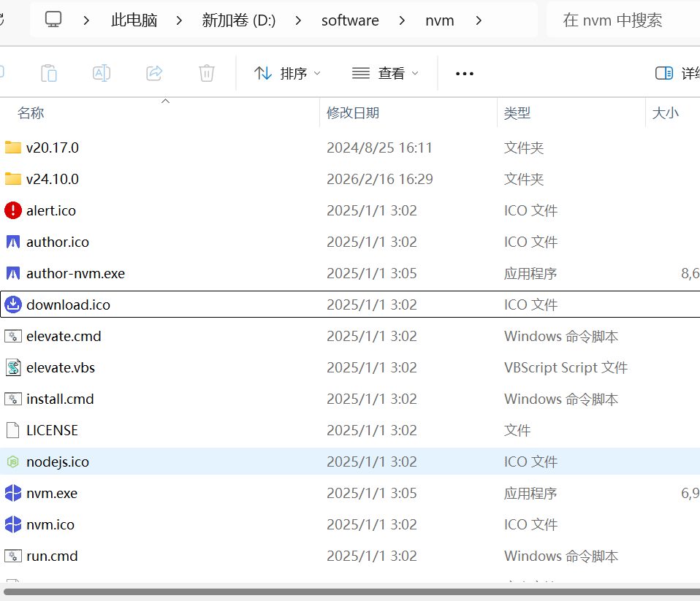Click the delete trash icon
Viewport: 700px width, 601px height.
point(207,73)
